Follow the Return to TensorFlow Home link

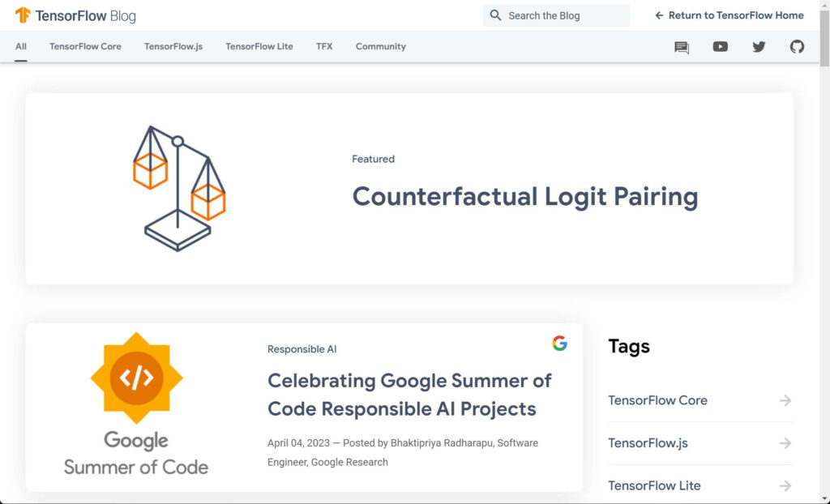728,15
